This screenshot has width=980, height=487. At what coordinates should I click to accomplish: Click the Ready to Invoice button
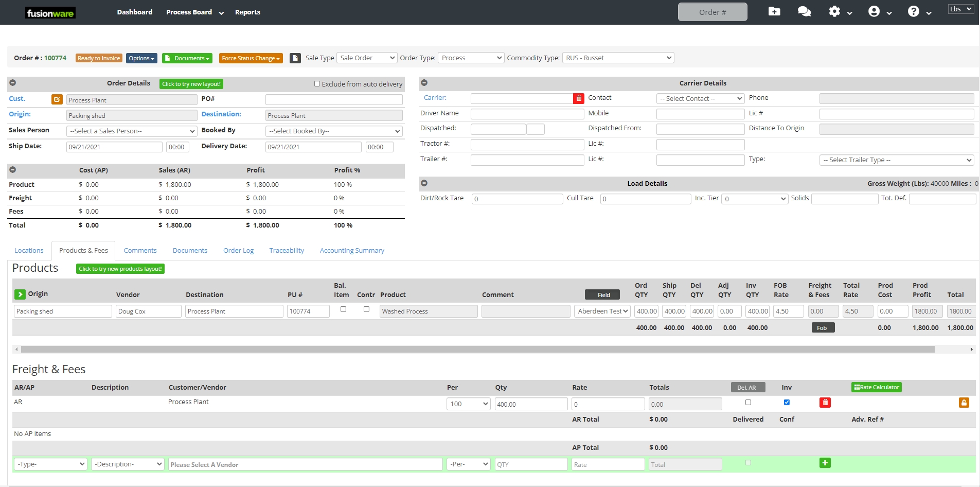[x=99, y=58]
